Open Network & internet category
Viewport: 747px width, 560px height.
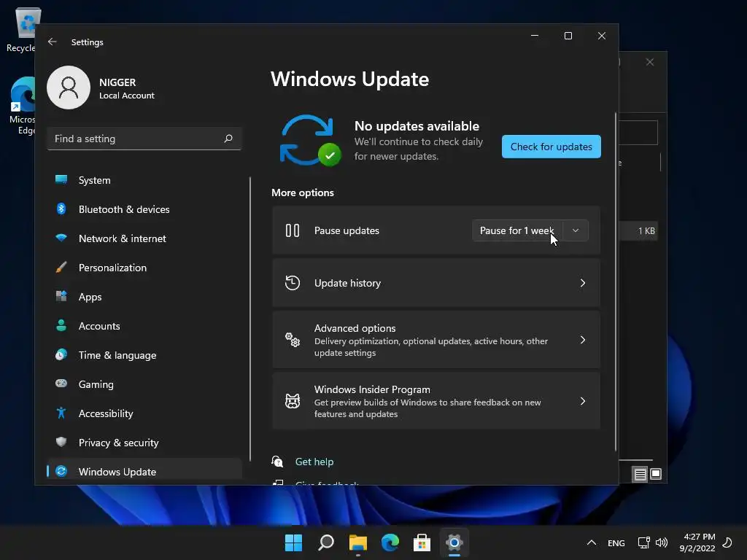[145, 238]
